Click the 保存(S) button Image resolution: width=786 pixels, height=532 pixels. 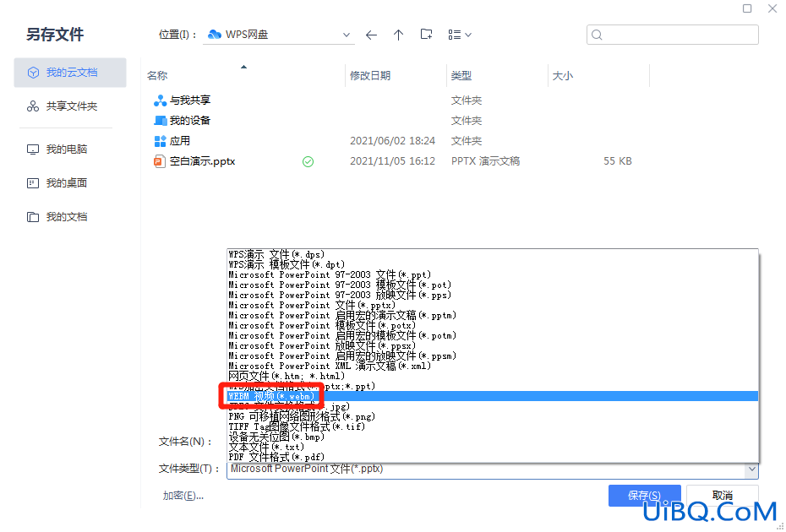pyautogui.click(x=645, y=496)
